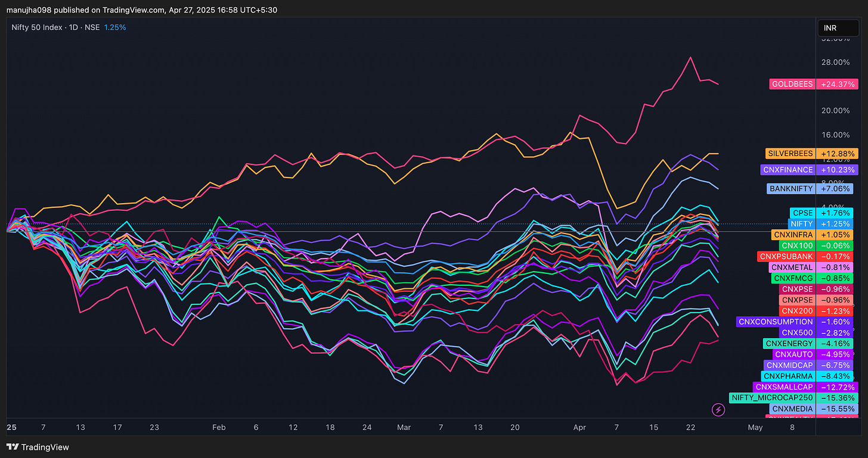Click the 24 date on time axis
This screenshot has height=458, width=868.
[x=367, y=427]
